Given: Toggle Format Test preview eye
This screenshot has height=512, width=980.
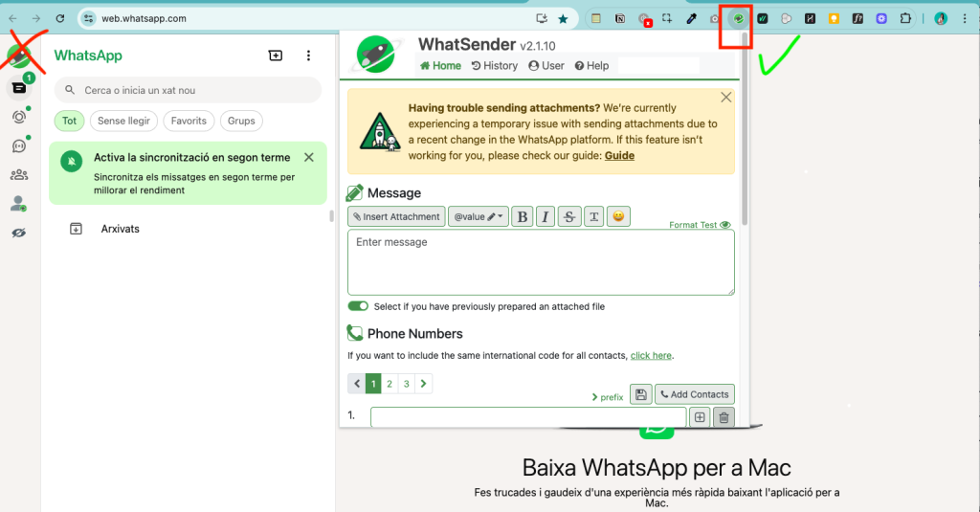Looking at the screenshot, I should tap(724, 225).
